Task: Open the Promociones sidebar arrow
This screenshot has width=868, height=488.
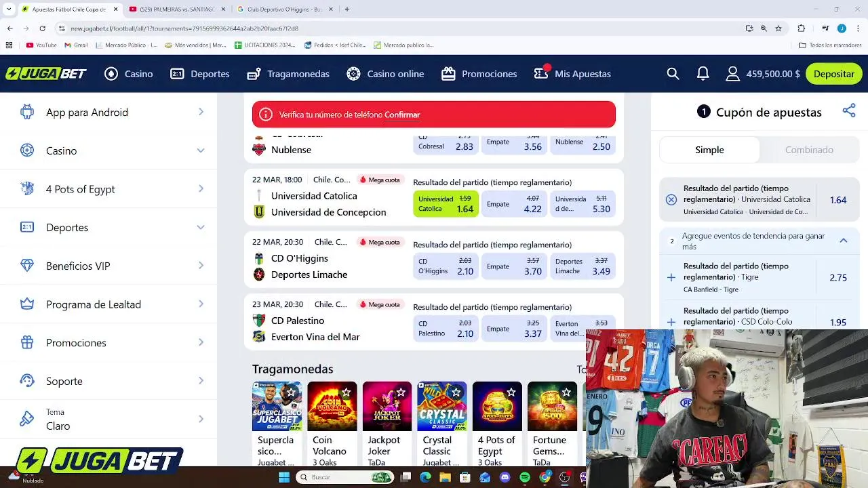Action: click(x=201, y=342)
